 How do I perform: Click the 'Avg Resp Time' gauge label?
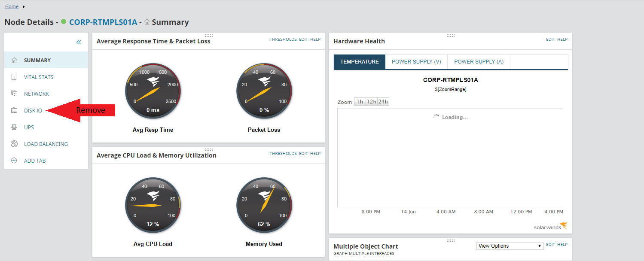(153, 130)
